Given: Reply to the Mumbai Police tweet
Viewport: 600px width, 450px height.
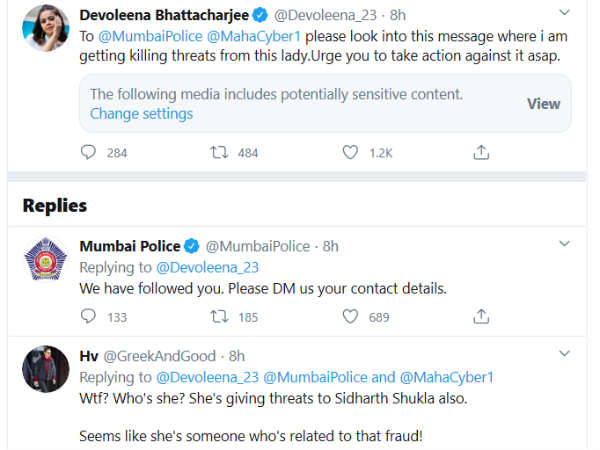Looking at the screenshot, I should (88, 317).
